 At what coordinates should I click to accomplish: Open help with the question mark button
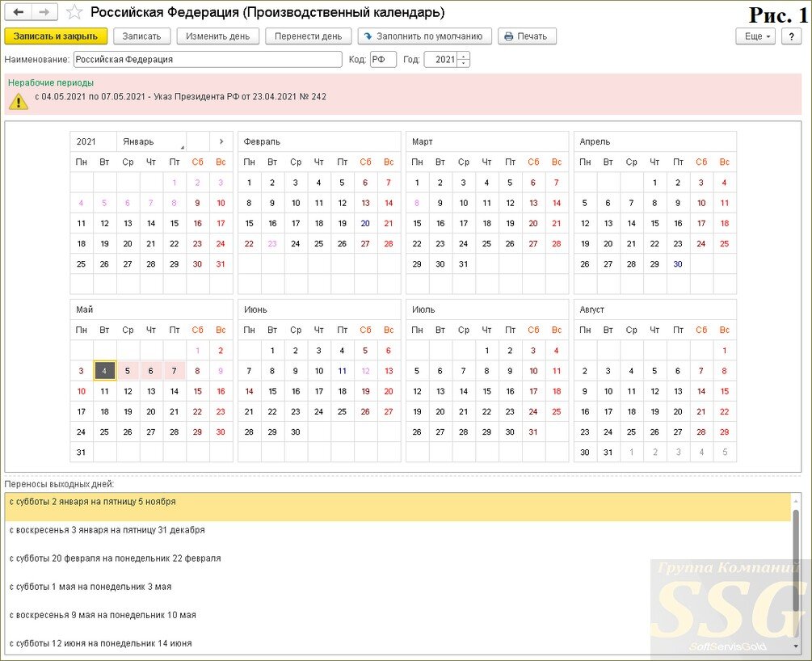coord(791,36)
